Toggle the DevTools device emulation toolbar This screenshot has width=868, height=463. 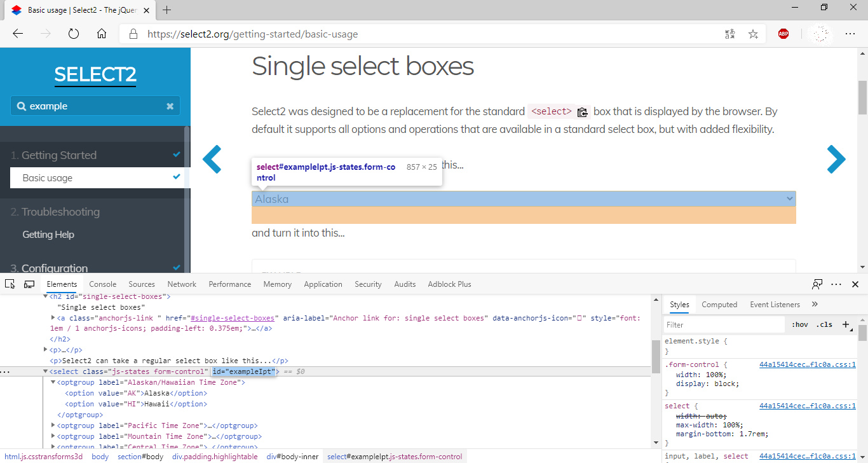[x=29, y=284]
